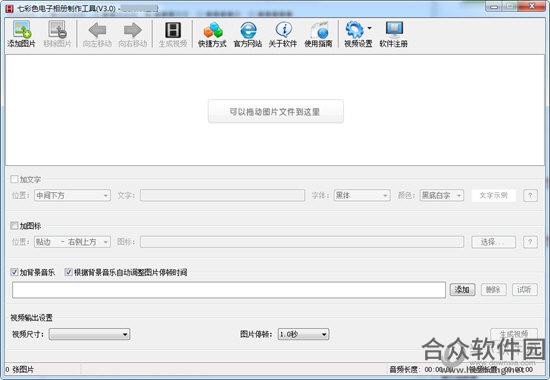The image size is (550, 380).
Task: Enable the 加文字 checkbox
Action: click(14, 179)
